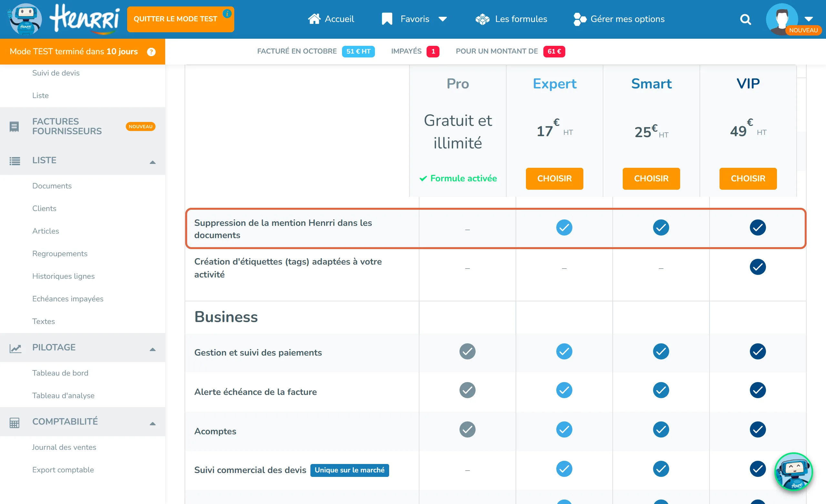The height and width of the screenshot is (504, 826).
Task: Choose the Smart plan with CHOISIR
Action: tap(651, 178)
